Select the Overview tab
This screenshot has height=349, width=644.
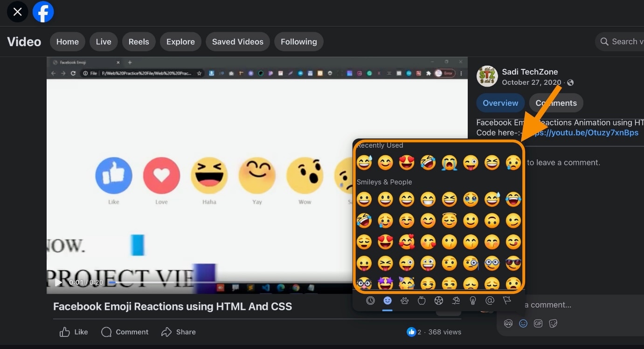[x=500, y=103]
